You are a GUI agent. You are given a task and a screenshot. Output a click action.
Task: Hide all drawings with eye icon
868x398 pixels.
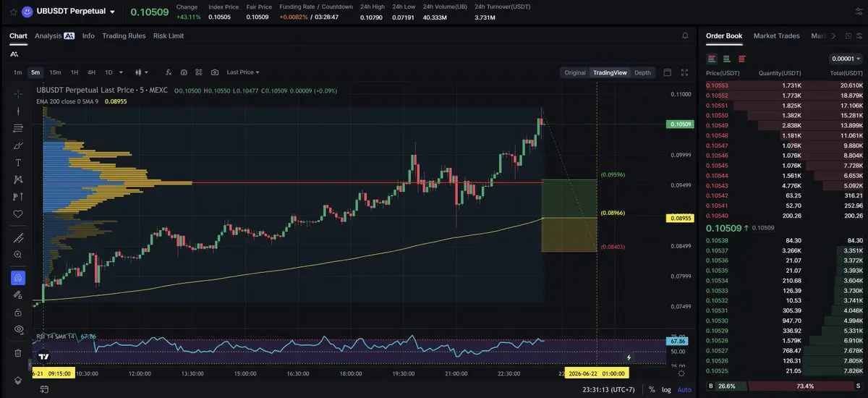click(18, 329)
